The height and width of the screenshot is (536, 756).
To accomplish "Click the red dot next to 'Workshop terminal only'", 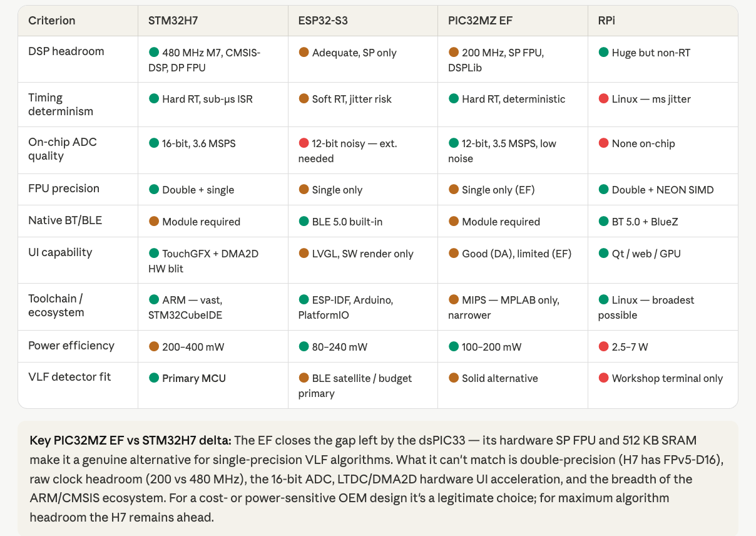I will (603, 378).
